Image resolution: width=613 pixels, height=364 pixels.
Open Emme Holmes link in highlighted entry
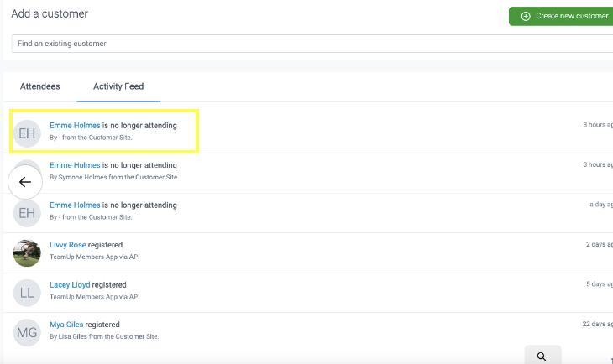click(75, 126)
